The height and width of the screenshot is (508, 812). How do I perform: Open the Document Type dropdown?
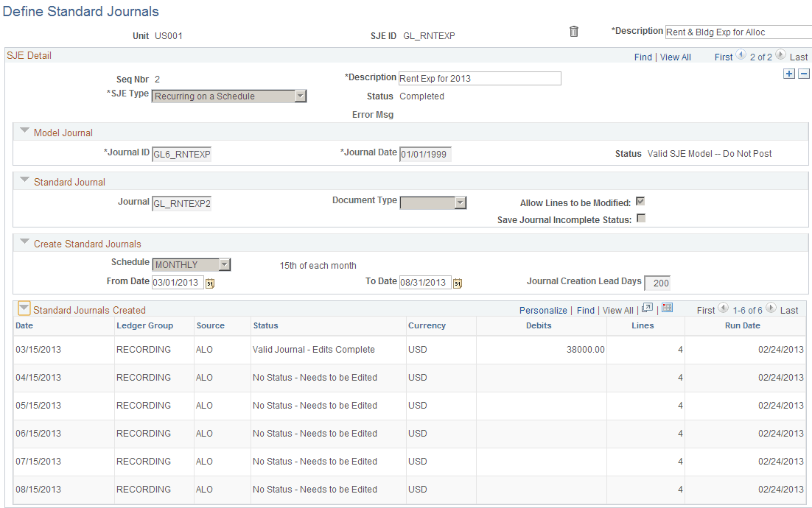point(461,202)
